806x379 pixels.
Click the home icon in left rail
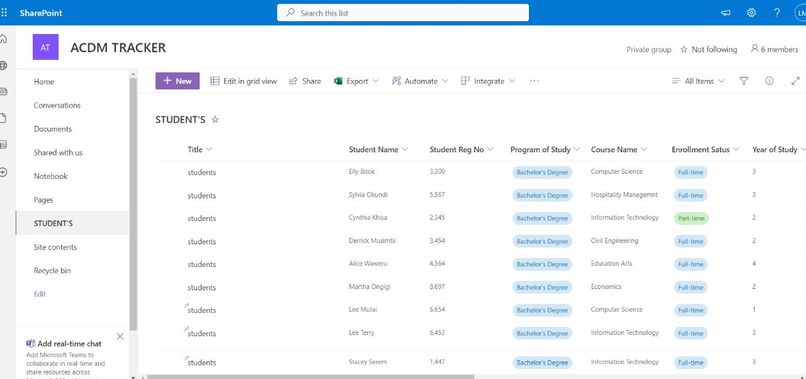pos(3,39)
